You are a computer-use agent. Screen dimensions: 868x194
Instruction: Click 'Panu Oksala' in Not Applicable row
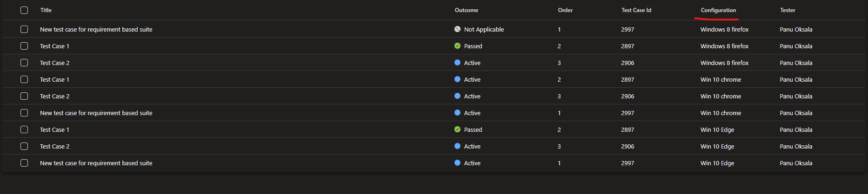point(796,29)
